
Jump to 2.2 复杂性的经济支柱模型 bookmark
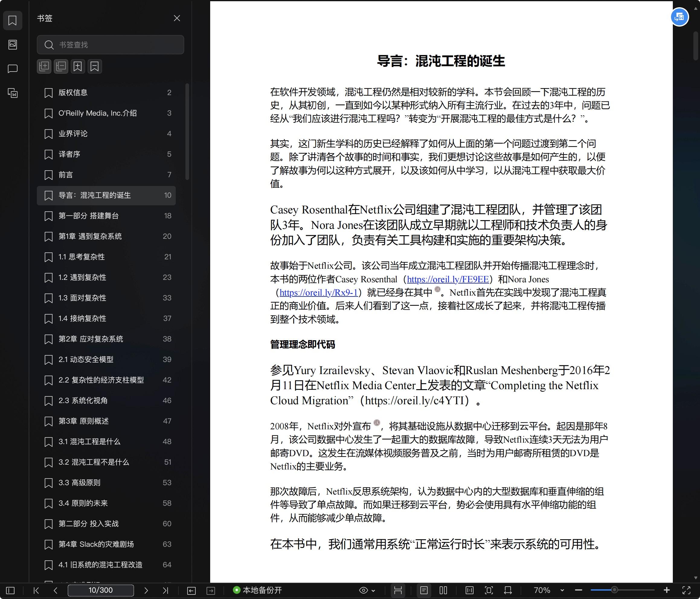pyautogui.click(x=106, y=380)
